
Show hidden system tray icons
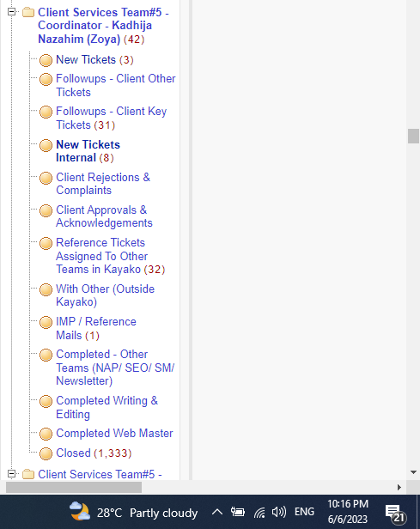point(217,512)
